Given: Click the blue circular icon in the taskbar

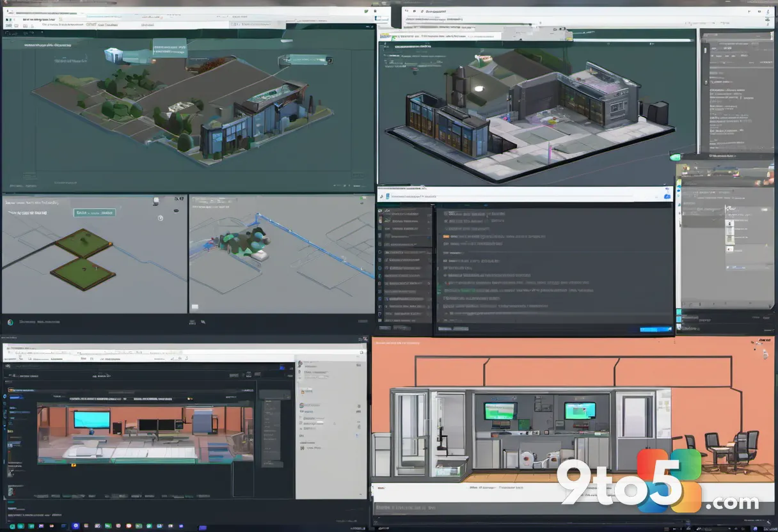Looking at the screenshot, I should (76, 525).
